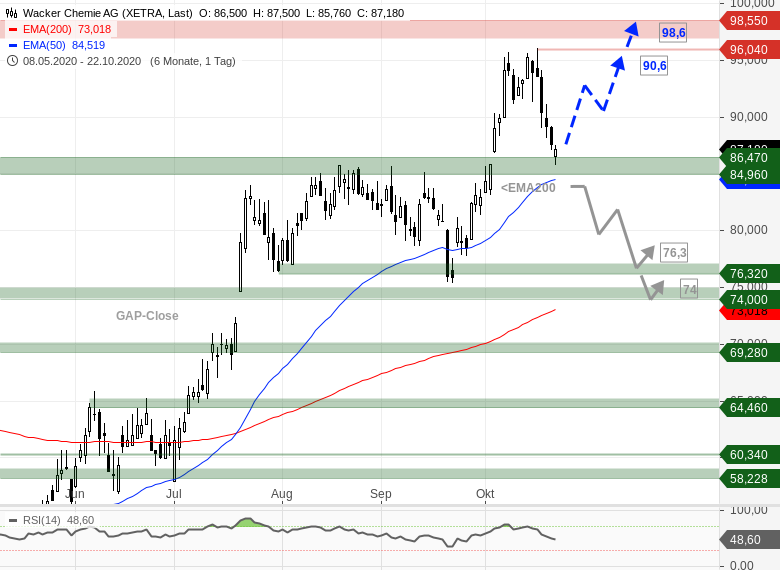Click the gray arrowhead pointing to 76,3

click(x=647, y=253)
